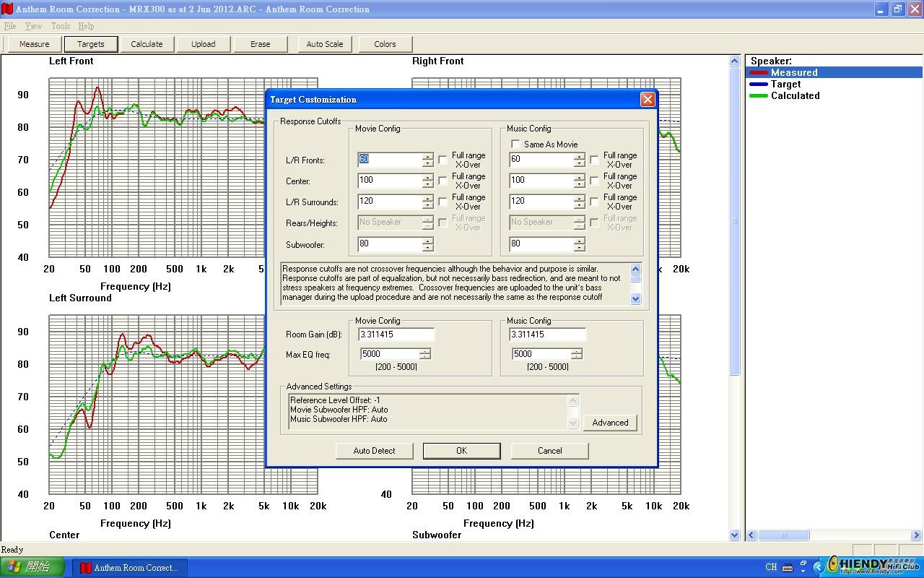This screenshot has width=924, height=578.
Task: Enable Full range X-Over for Music L/R Fronts
Action: tap(594, 160)
